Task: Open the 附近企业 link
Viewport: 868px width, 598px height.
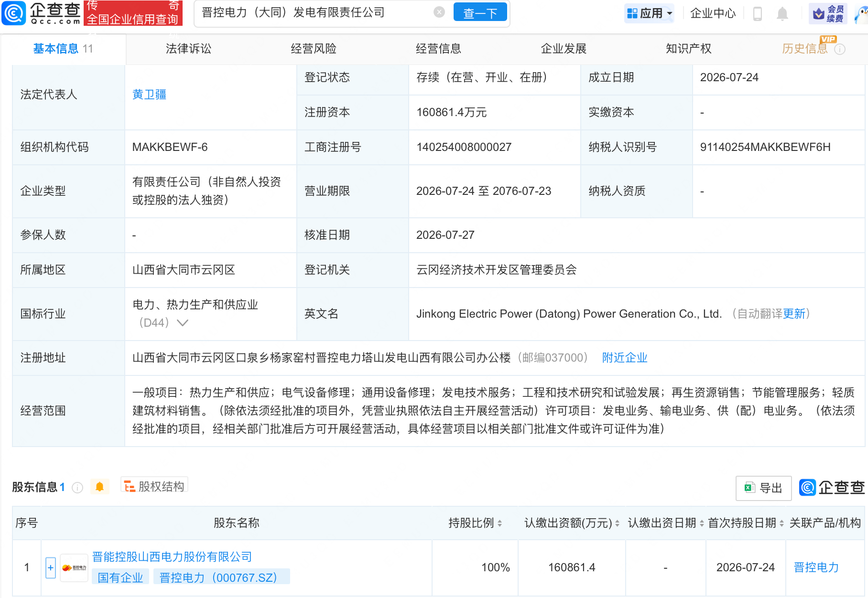Action: tap(625, 358)
